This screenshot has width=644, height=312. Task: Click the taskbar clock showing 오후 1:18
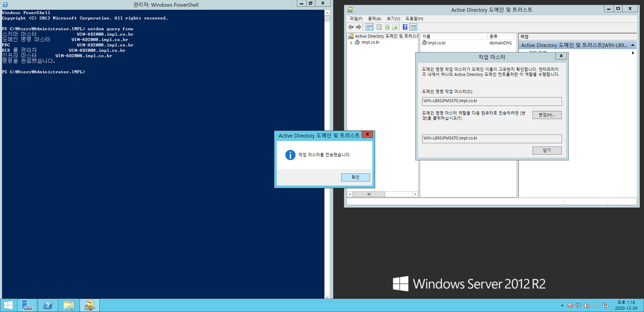tap(626, 305)
